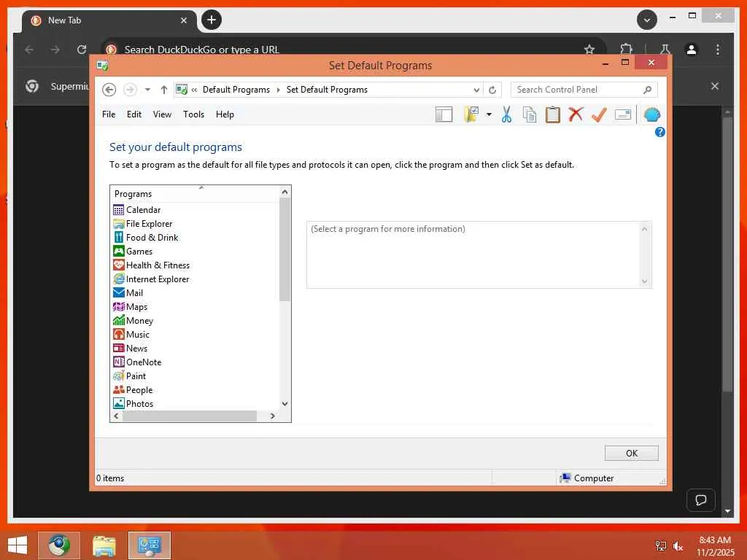Click the blue shell toolbar icon
The image size is (747, 560).
[x=651, y=114]
